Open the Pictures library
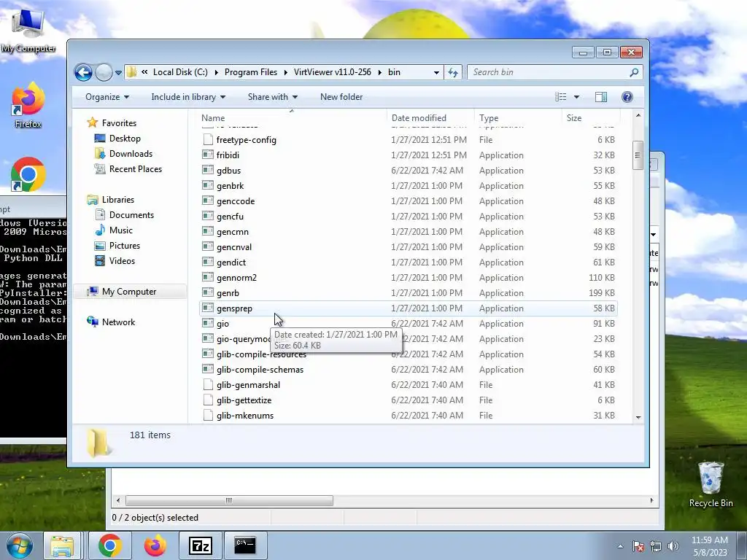The image size is (747, 560). point(124,246)
